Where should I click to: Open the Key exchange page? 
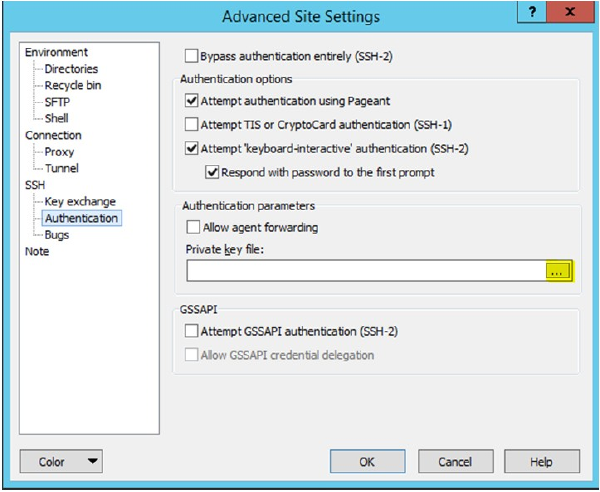pyautogui.click(x=80, y=202)
